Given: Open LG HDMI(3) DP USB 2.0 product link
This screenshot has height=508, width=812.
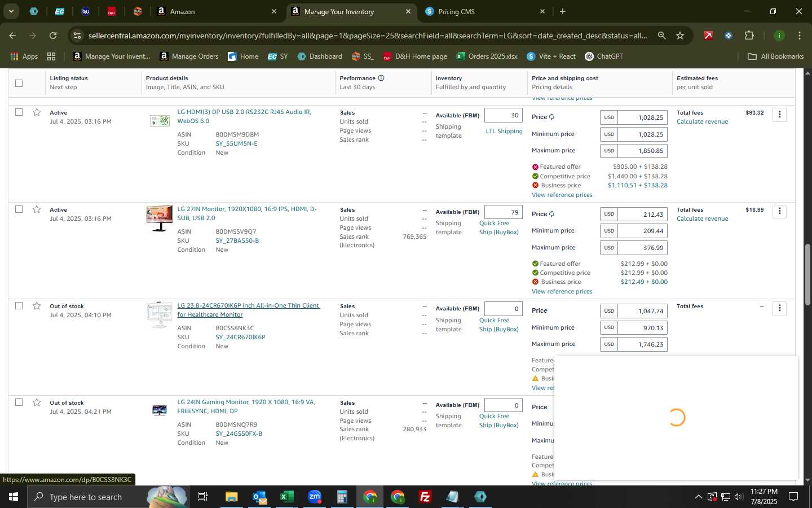Looking at the screenshot, I should 244,116.
